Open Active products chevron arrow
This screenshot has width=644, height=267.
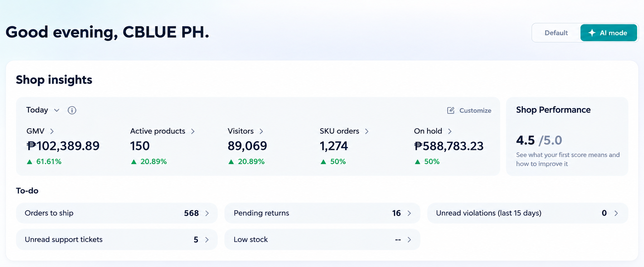tap(193, 131)
